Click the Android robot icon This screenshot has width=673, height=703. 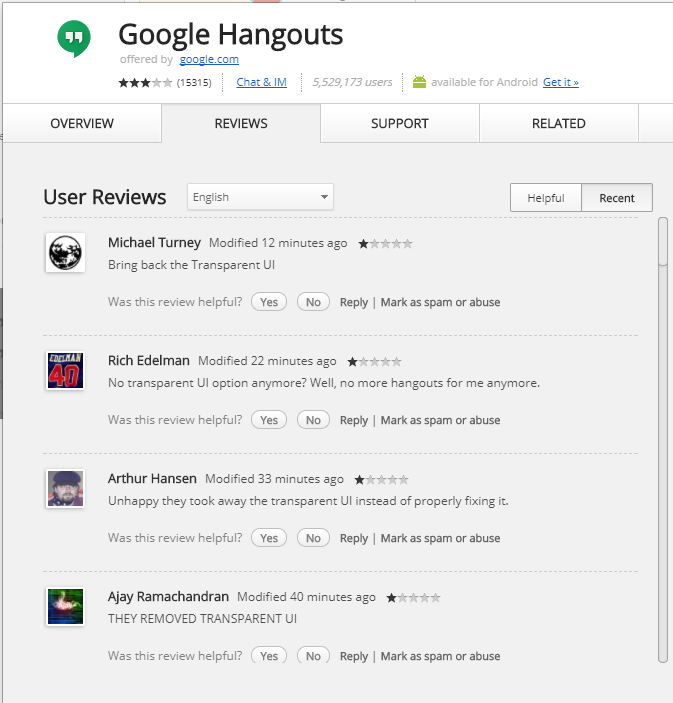[x=419, y=82]
